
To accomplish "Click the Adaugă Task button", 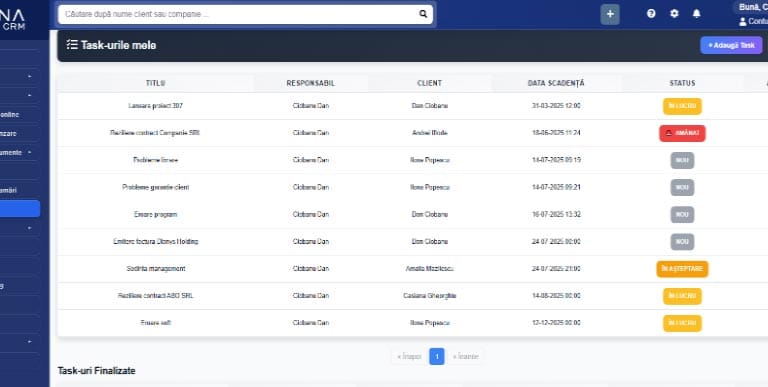I will 731,45.
